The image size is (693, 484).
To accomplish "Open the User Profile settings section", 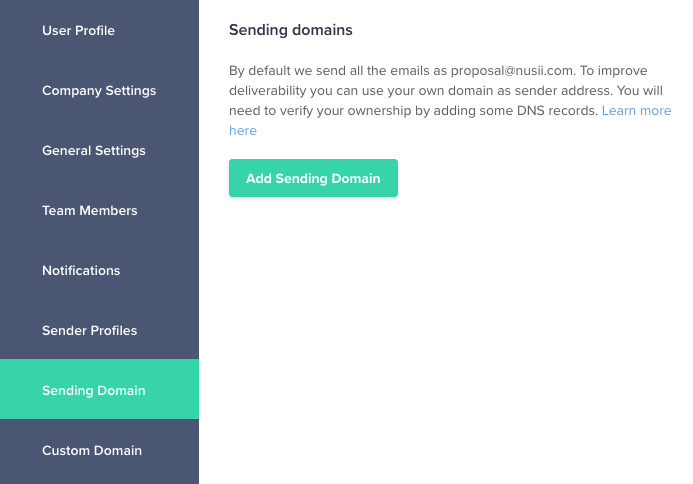I will pyautogui.click(x=99, y=30).
